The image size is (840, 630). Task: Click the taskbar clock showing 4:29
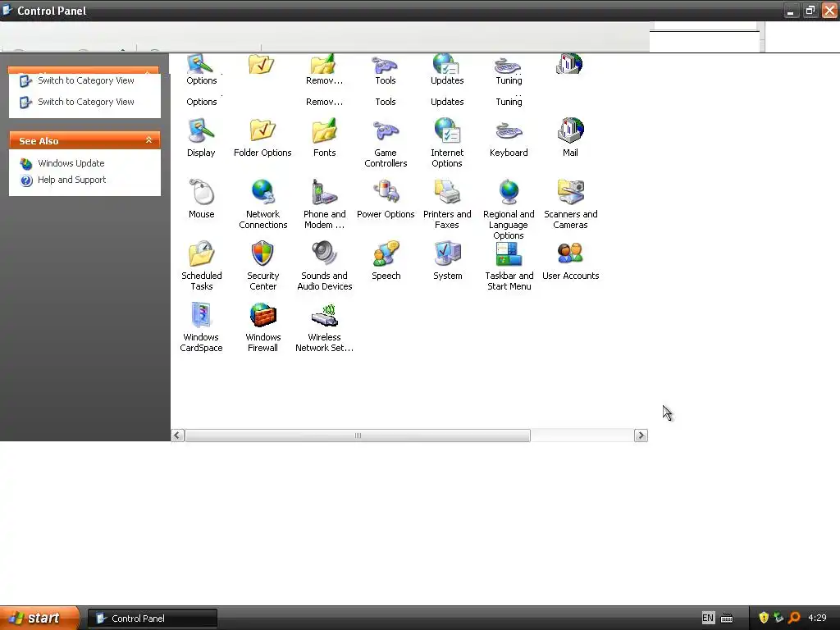[x=817, y=618]
